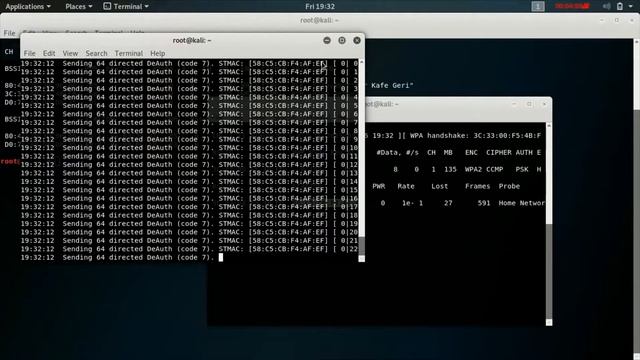Click the "PWR" column header

pos(378,186)
